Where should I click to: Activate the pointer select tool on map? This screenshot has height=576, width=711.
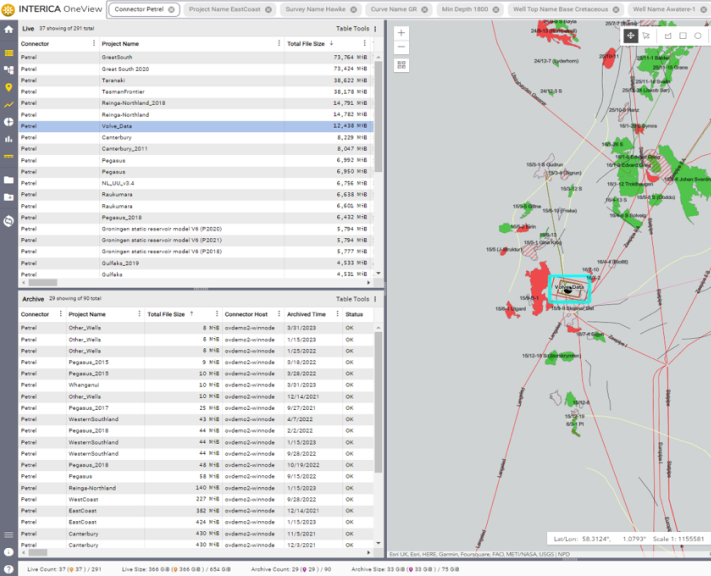pyautogui.click(x=647, y=36)
